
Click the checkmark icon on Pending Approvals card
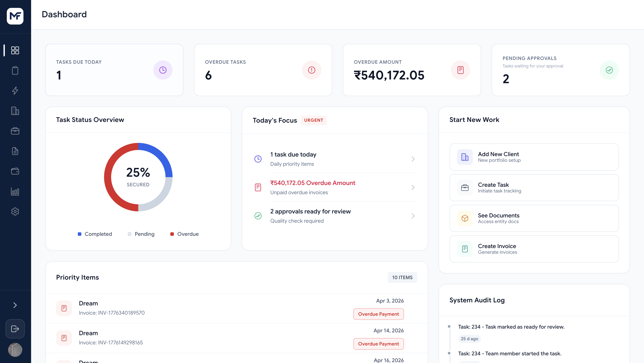coord(609,70)
